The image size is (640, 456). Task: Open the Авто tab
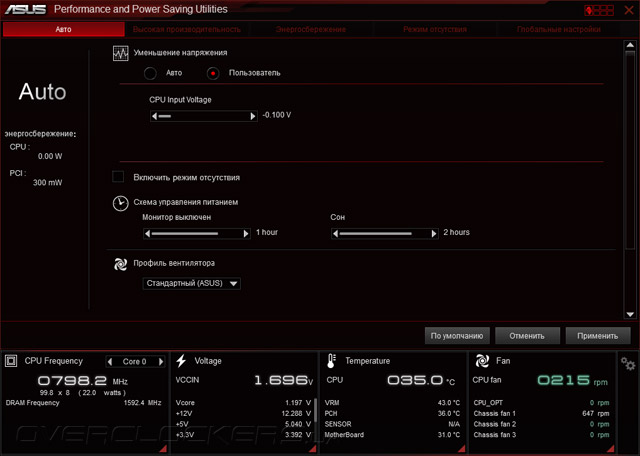[x=64, y=29]
